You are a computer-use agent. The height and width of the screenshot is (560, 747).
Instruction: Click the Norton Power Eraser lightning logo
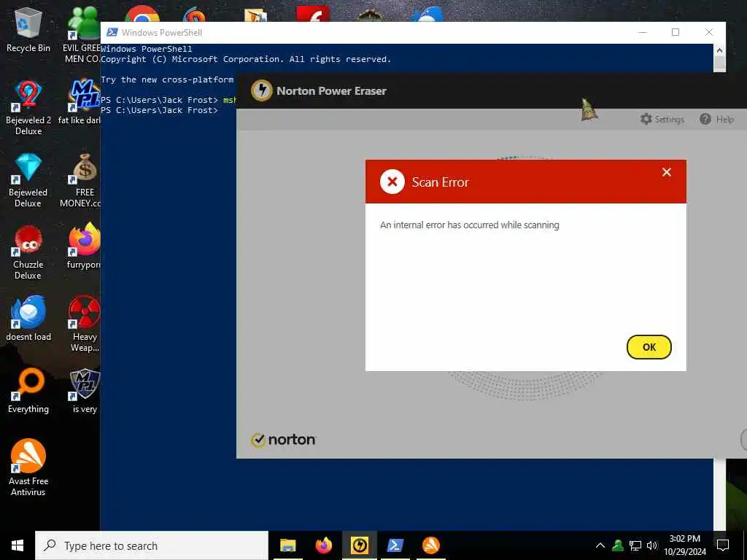(x=262, y=90)
